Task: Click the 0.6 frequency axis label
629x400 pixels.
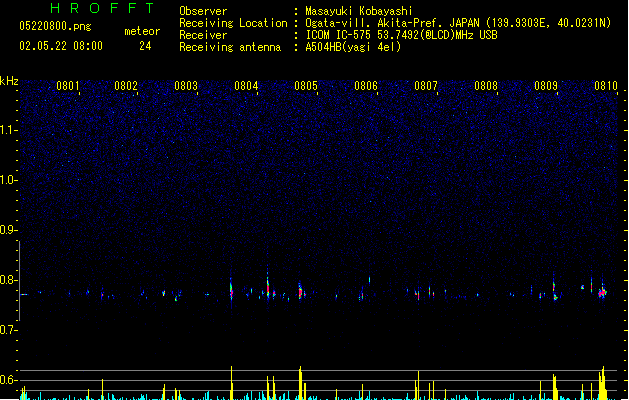Action: (x=9, y=380)
